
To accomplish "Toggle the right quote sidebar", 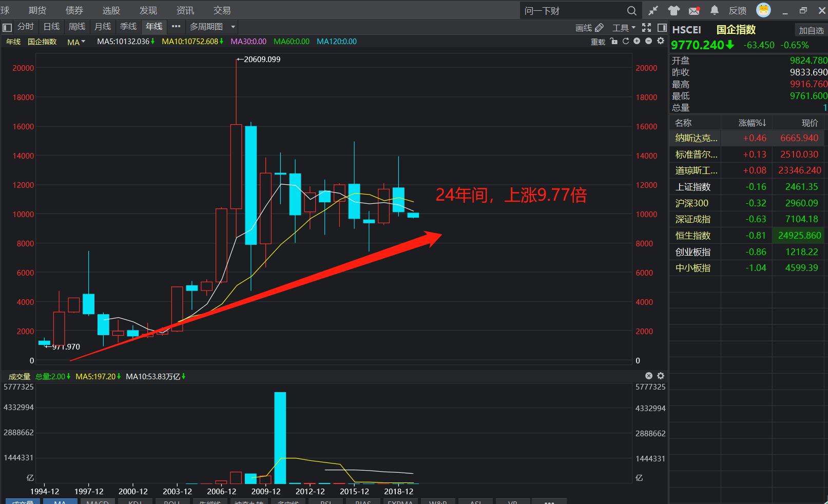I will tap(662, 27).
